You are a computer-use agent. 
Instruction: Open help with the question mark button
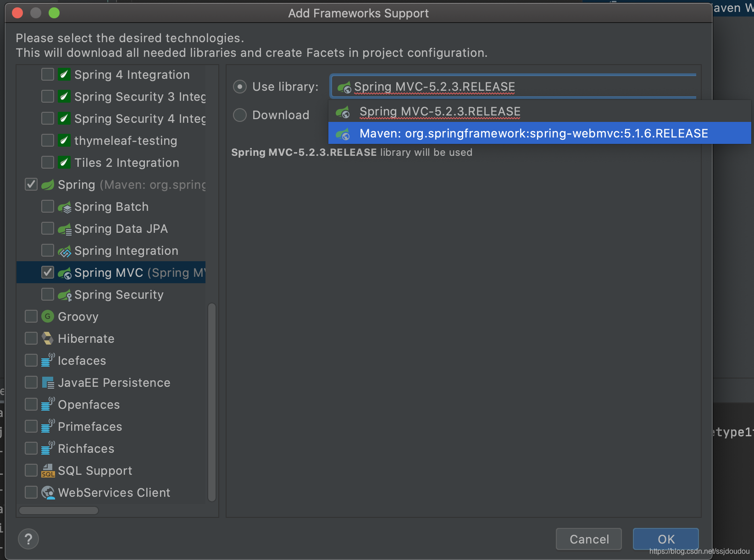pos(28,539)
